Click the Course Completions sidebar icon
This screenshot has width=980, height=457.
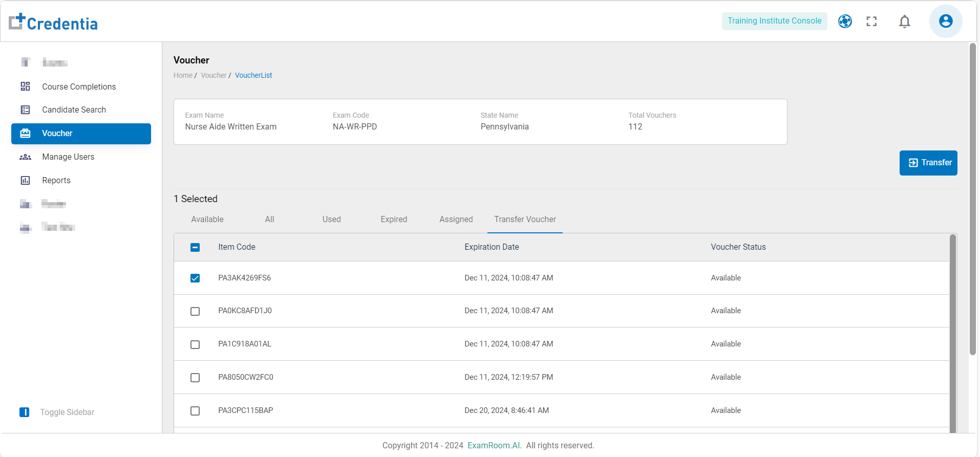[x=25, y=86]
